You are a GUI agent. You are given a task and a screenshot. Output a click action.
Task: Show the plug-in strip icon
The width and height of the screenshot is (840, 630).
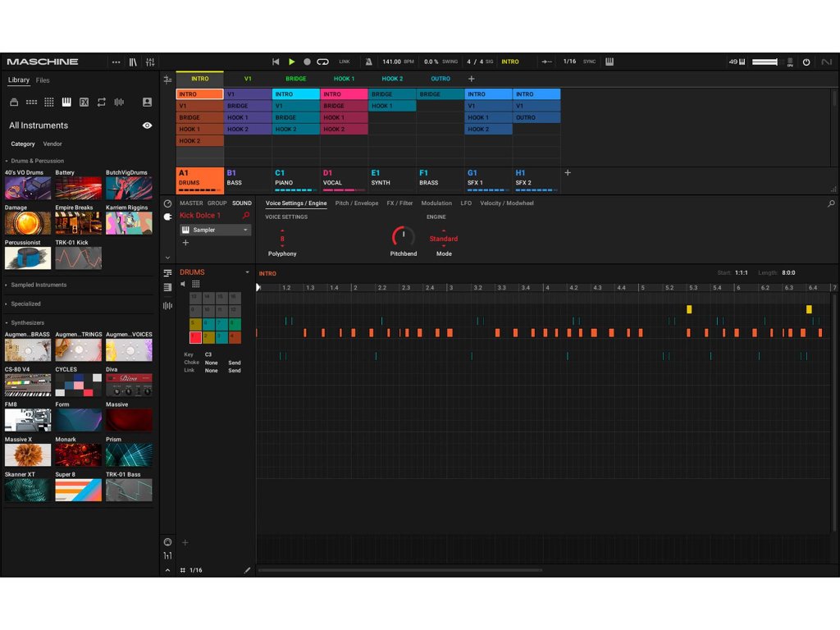tap(167, 217)
